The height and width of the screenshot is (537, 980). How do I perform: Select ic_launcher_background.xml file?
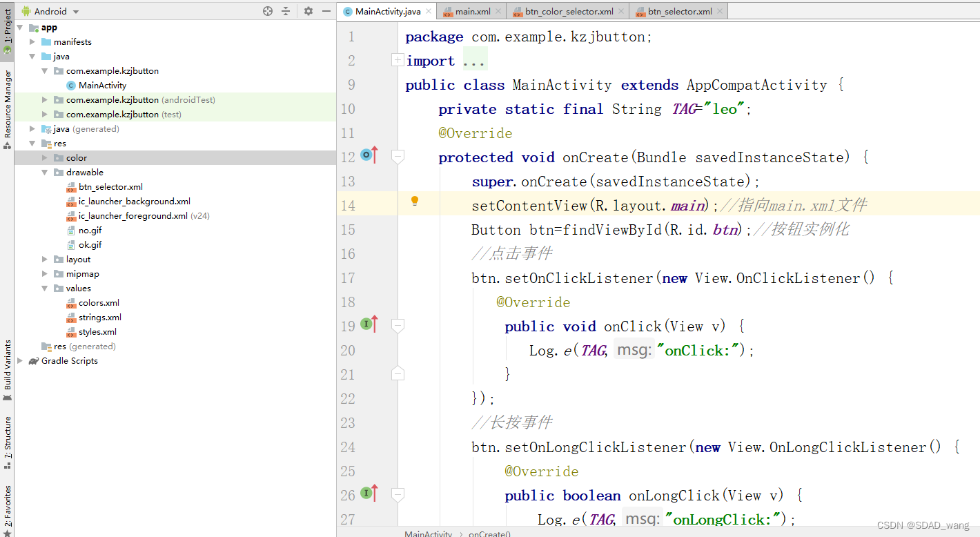pos(134,202)
